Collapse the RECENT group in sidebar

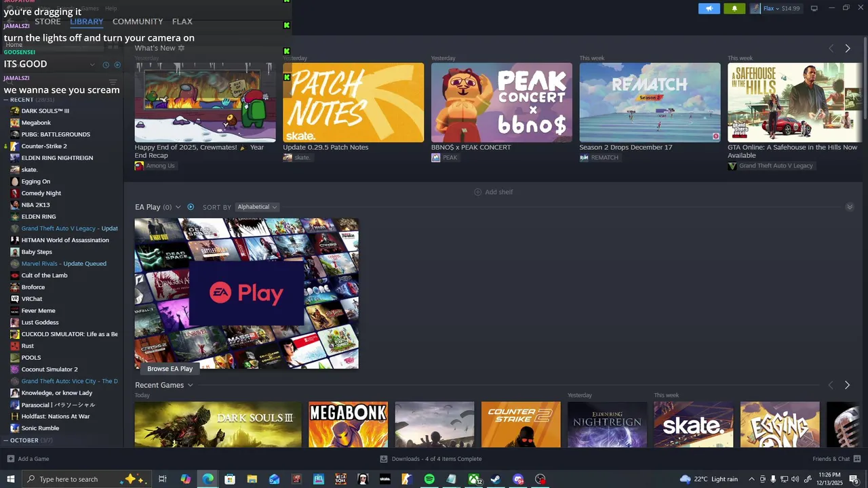point(6,100)
